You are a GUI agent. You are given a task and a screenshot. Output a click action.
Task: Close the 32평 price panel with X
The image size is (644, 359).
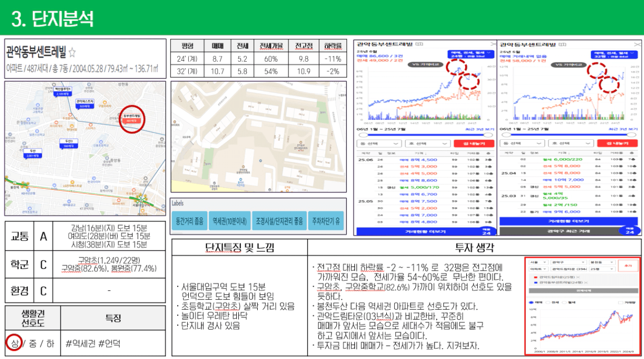click(x=637, y=44)
